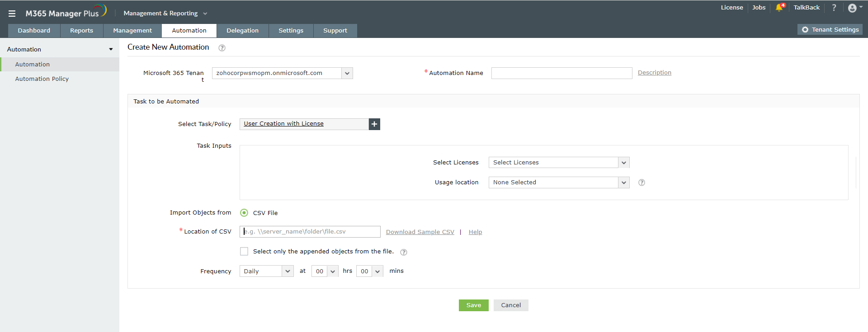This screenshot has width=868, height=332.
Task: Switch to the Reports tab
Action: 81,31
